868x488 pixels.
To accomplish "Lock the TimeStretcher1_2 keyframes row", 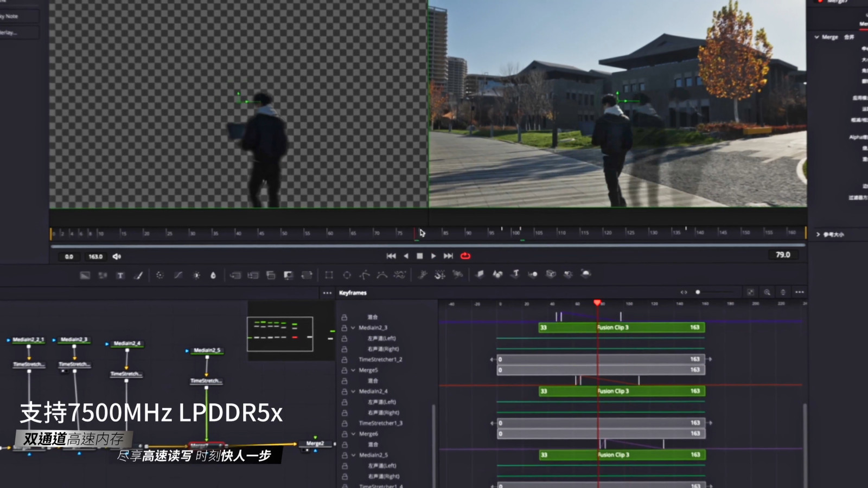I will point(344,359).
